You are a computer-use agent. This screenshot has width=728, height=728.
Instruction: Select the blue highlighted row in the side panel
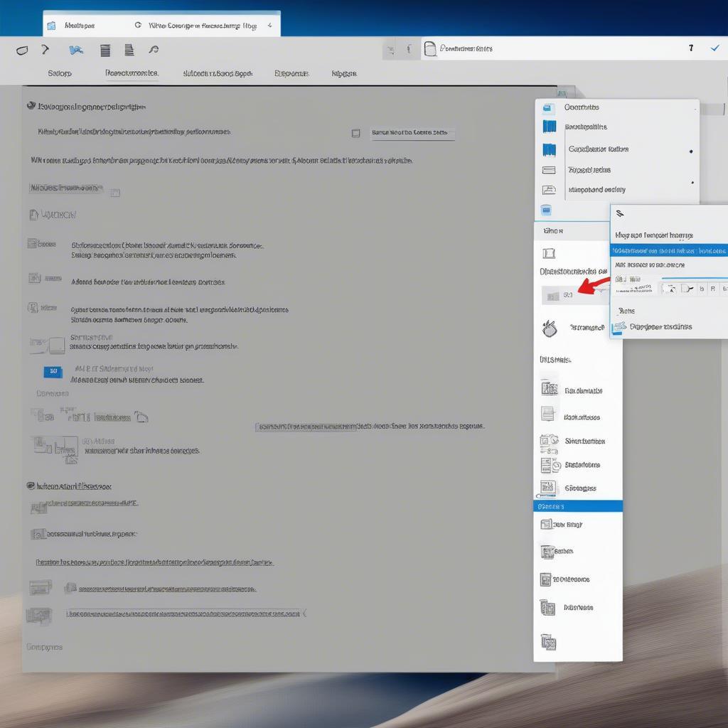pyautogui.click(x=577, y=506)
